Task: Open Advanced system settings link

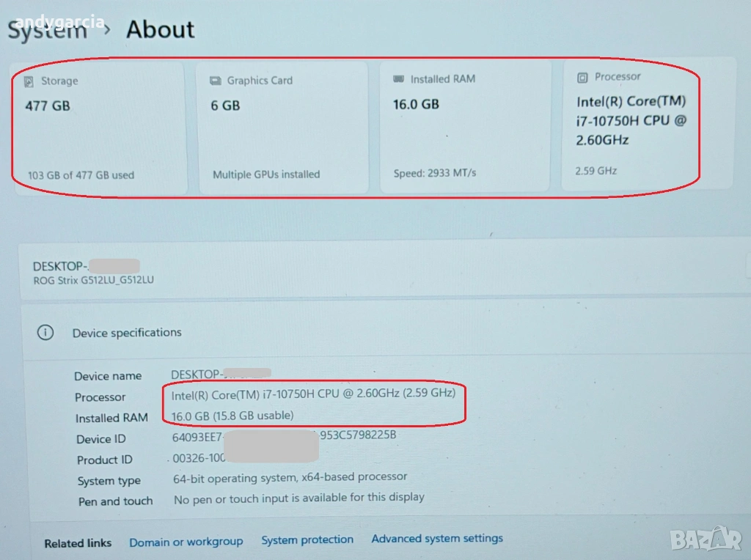Action: tap(437, 539)
